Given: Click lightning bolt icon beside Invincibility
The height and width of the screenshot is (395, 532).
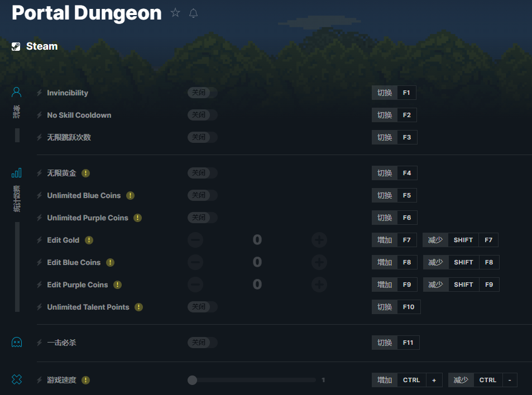Looking at the screenshot, I should coord(40,93).
